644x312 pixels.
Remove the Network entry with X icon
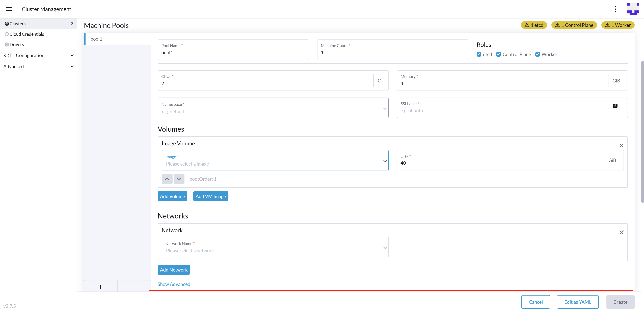pos(621,232)
